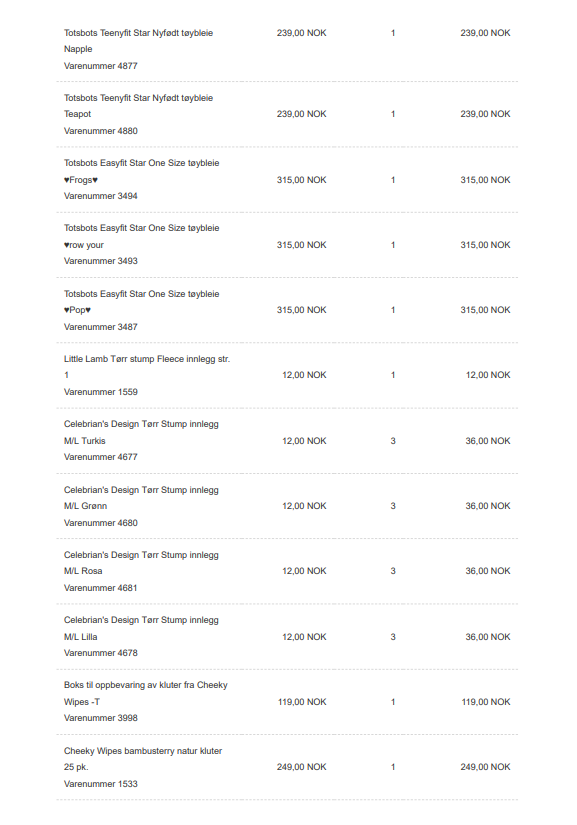Click the 315,00 NOK price for Frogs
Viewport: 577px width, 825px height.
[x=301, y=180]
